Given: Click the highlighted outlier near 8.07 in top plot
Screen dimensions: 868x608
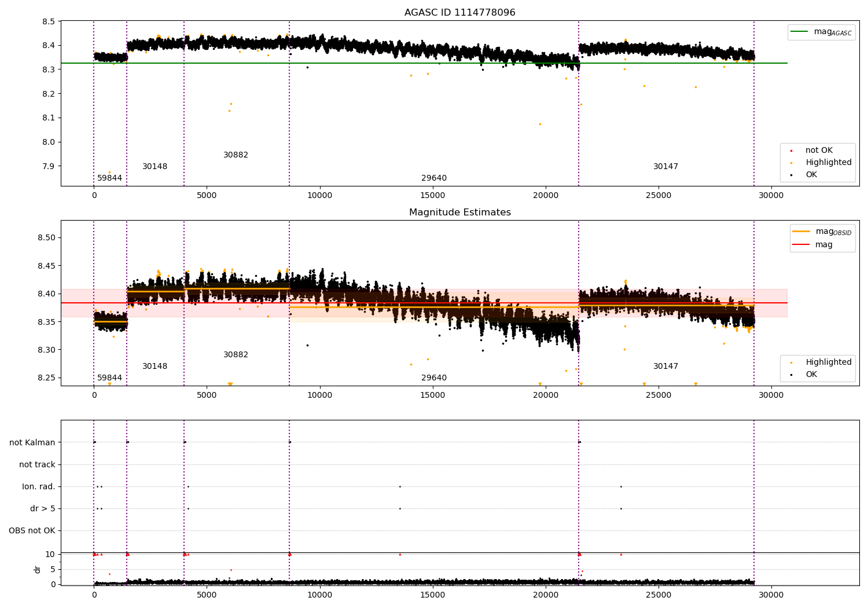Looking at the screenshot, I should point(540,124).
